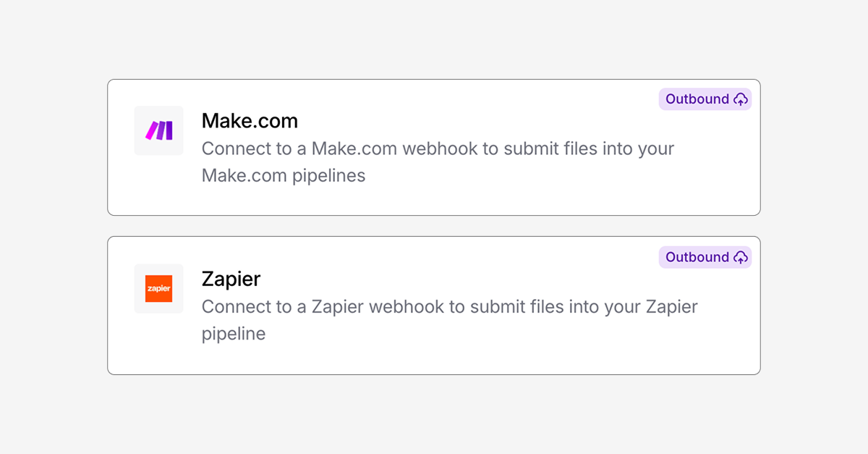
Task: Click the Make.com purple logo icon
Action: tap(159, 130)
